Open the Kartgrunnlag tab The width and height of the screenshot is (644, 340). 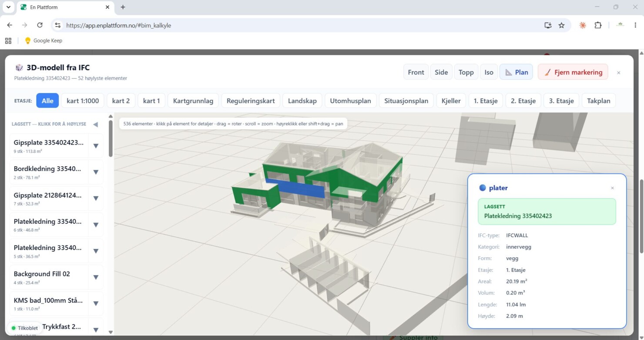193,101
